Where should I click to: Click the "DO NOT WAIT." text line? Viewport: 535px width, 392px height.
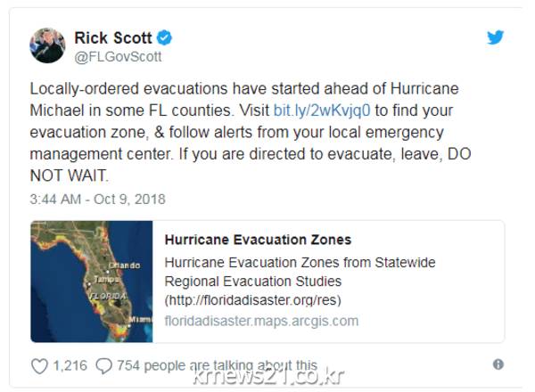70,176
